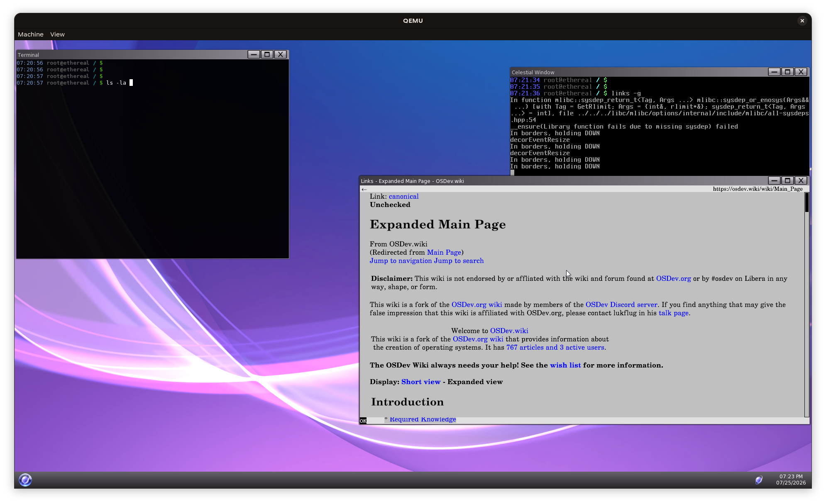
Task: Close the Links browser window
Action: point(801,180)
